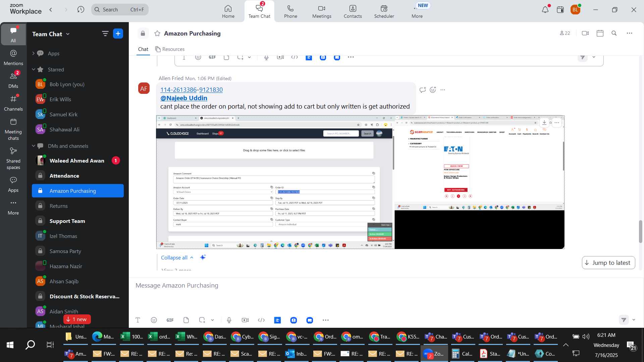Expand the send options dropdown arrow
Image resolution: width=644 pixels, height=362 pixels.
pos(634,320)
